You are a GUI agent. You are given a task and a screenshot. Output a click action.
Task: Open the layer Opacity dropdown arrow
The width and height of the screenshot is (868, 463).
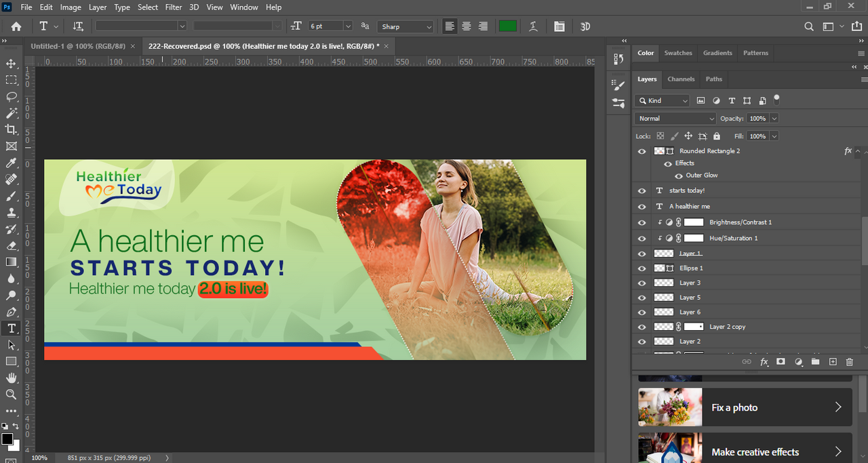774,119
